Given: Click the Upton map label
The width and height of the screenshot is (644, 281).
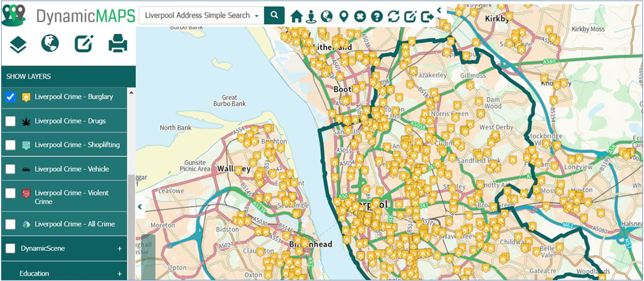Looking at the screenshot, I should (x=177, y=268).
